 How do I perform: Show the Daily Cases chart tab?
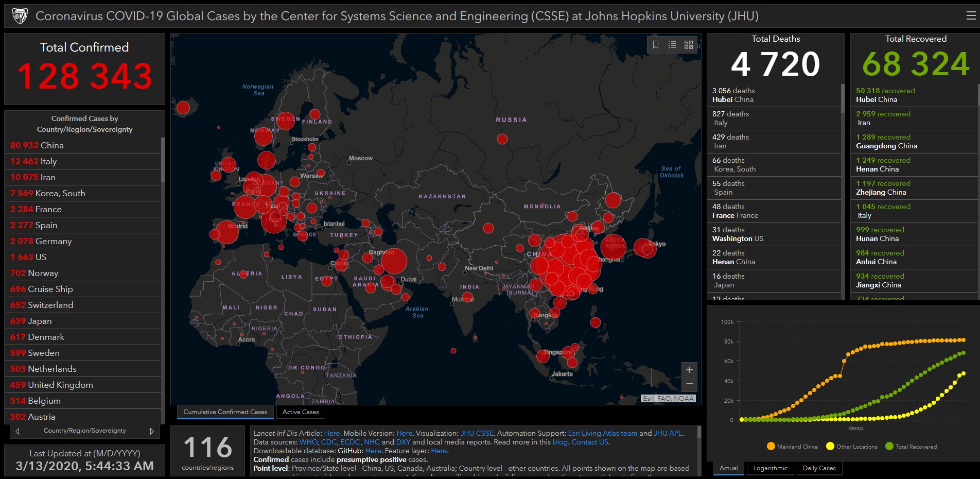(819, 468)
